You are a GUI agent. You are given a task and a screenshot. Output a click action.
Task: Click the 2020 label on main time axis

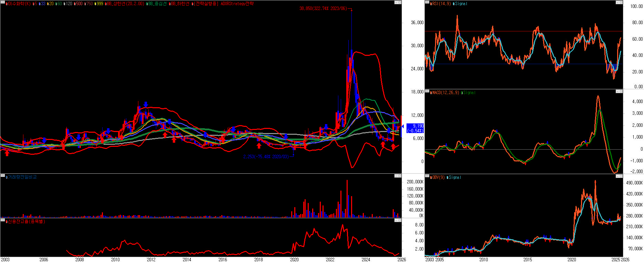tap(294, 260)
